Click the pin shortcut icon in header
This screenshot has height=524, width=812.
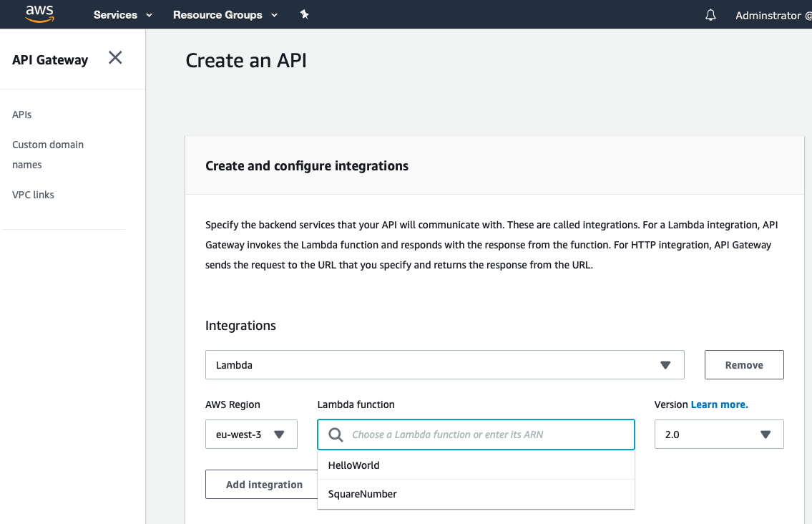[305, 14]
